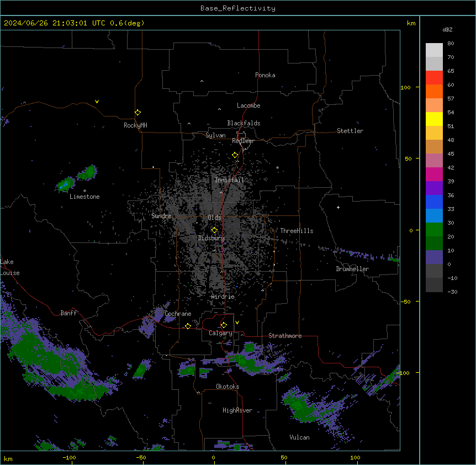Click the blue-core radar echo above Limestone
This screenshot has width=476, height=465.
click(x=65, y=184)
